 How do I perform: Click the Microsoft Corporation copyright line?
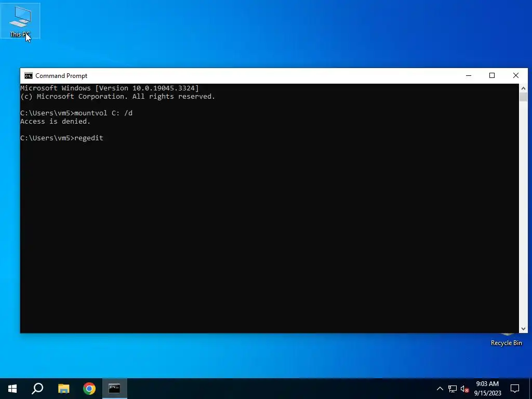118,97
